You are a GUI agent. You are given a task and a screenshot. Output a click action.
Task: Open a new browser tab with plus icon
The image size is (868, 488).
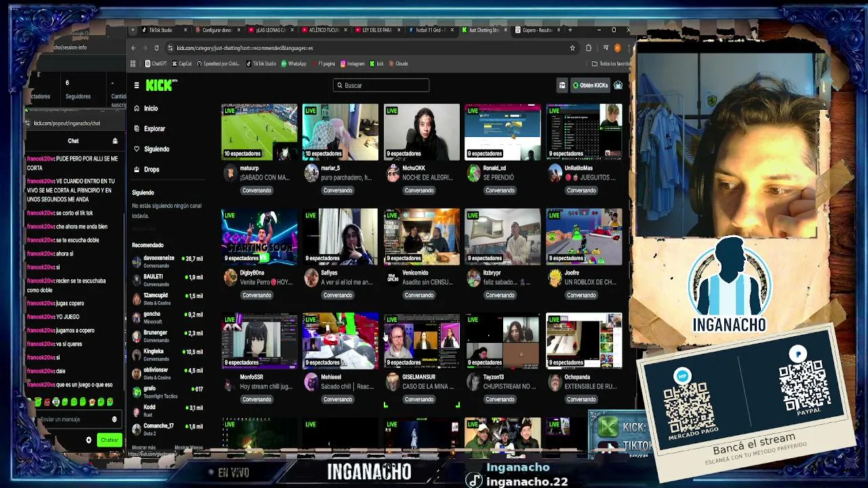(570, 30)
